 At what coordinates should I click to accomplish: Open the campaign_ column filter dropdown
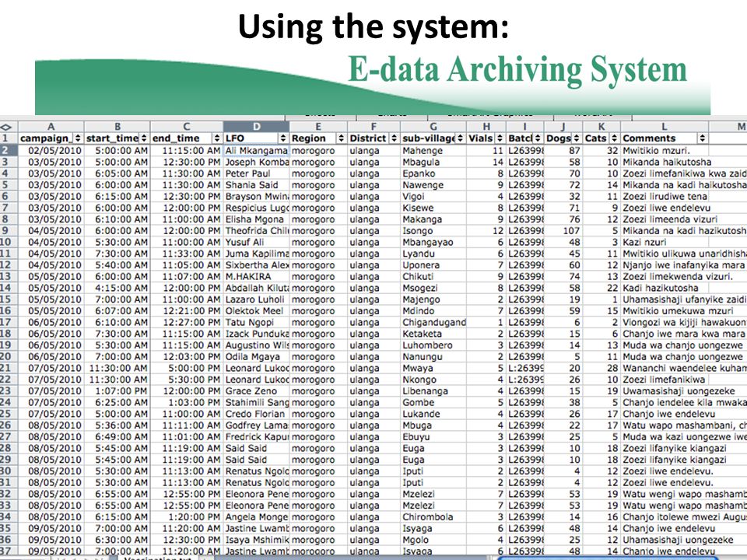coord(78,138)
